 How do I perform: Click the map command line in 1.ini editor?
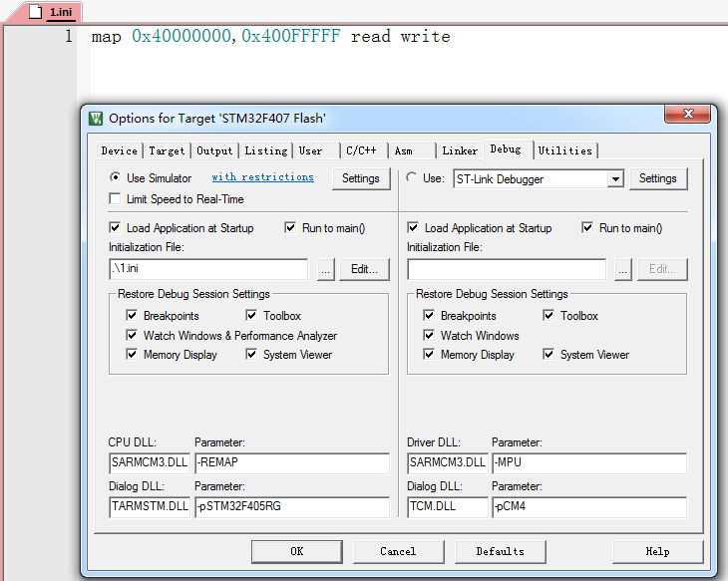tap(270, 36)
